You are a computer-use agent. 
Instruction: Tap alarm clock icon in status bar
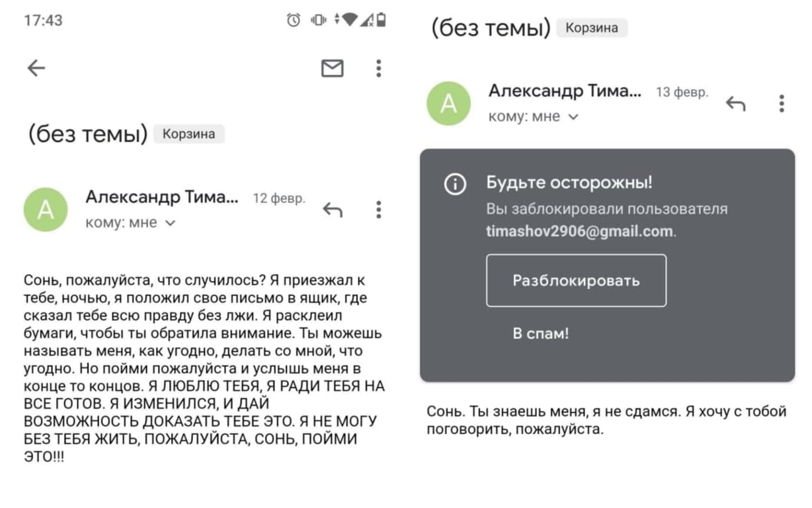[293, 21]
